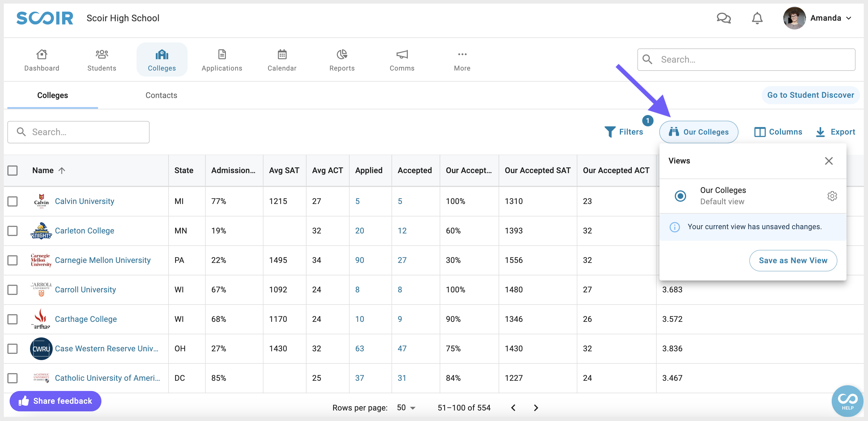The image size is (868, 421).
Task: Open the Carnegie Mellon University link
Action: 103,260
